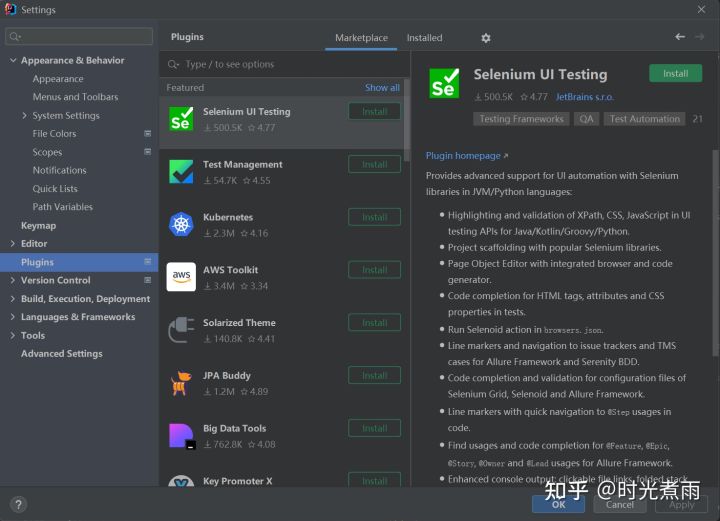Viewport: 720px width, 521px height.
Task: Focus the settings search field
Action: tap(79, 36)
